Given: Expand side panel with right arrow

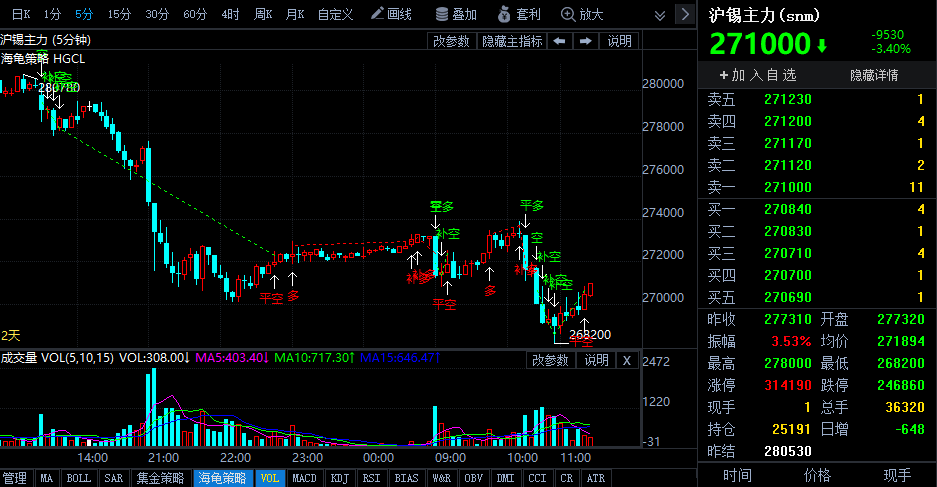Looking at the screenshot, I should [683, 14].
